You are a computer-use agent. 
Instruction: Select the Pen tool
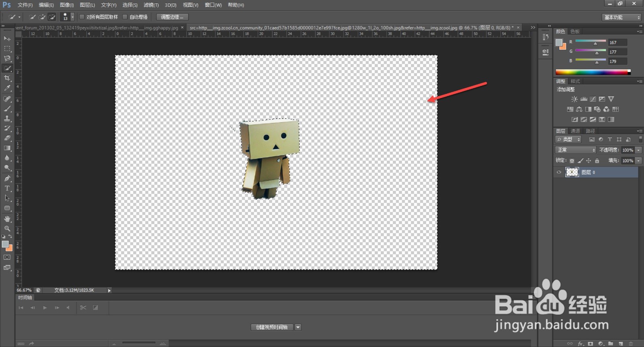click(x=7, y=178)
